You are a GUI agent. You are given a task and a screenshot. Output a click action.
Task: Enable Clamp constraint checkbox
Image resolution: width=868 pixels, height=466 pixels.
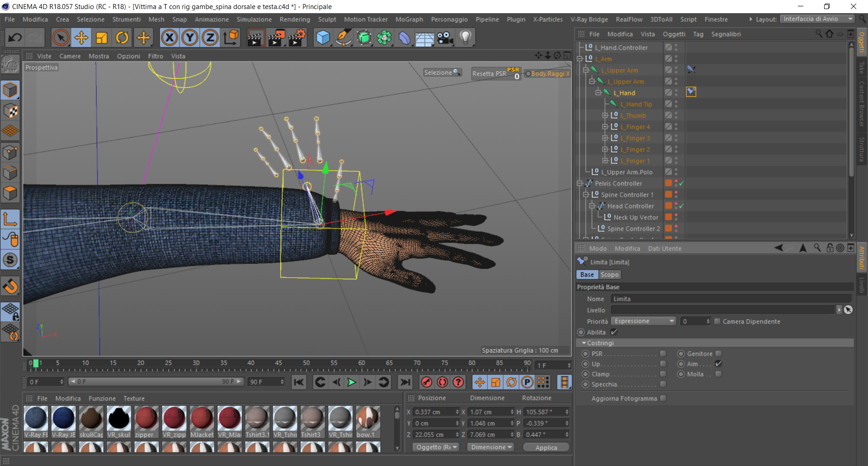pyautogui.click(x=663, y=374)
